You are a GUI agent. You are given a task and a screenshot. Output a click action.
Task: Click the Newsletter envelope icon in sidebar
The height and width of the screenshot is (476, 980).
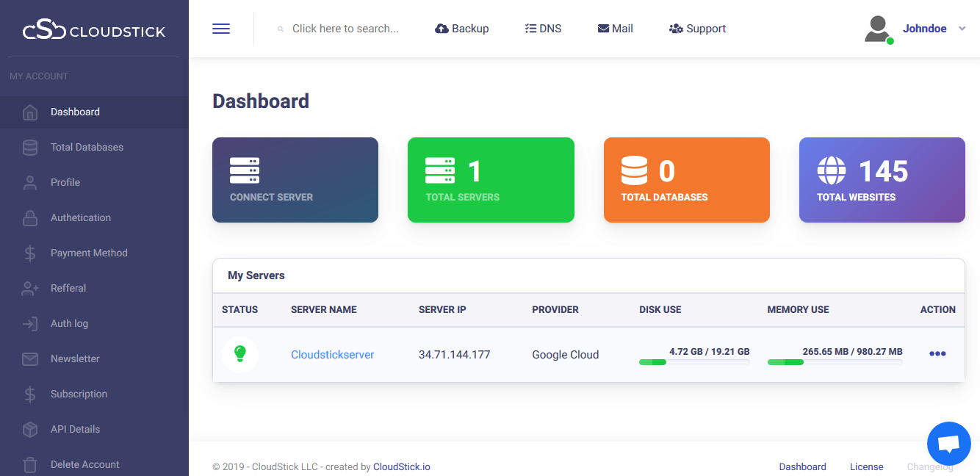click(x=30, y=358)
